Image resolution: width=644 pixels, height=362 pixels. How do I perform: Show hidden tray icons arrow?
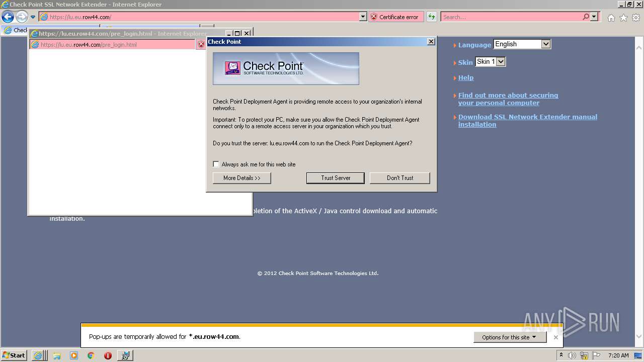[561, 355]
